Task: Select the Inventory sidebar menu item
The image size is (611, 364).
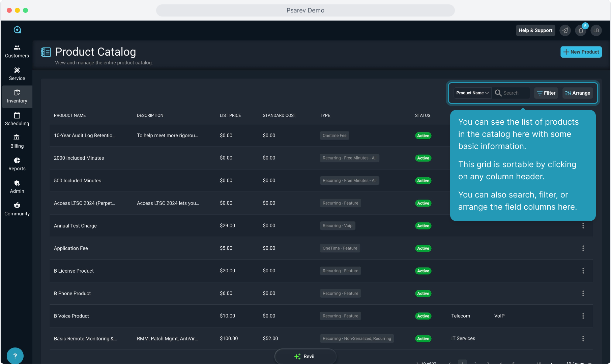Action: (17, 96)
